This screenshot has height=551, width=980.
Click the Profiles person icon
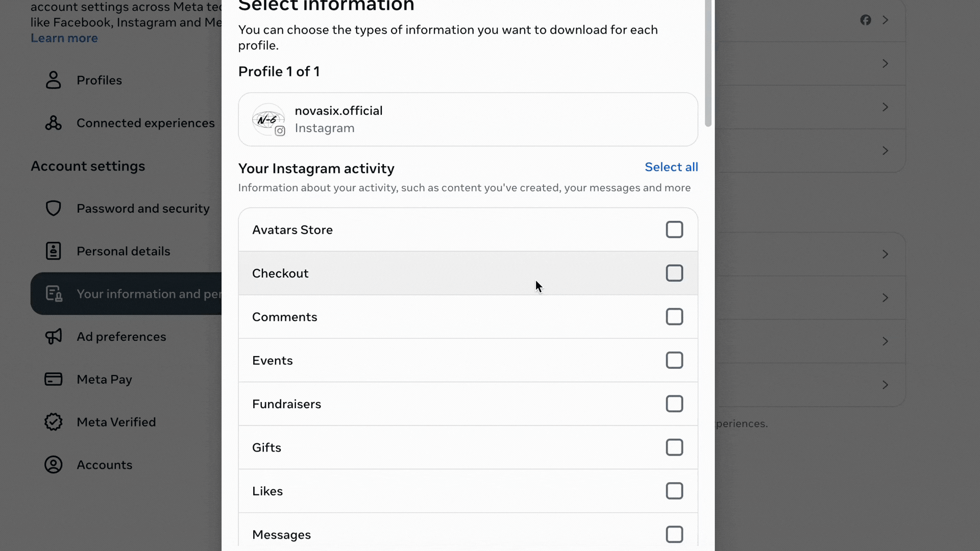[x=53, y=80]
